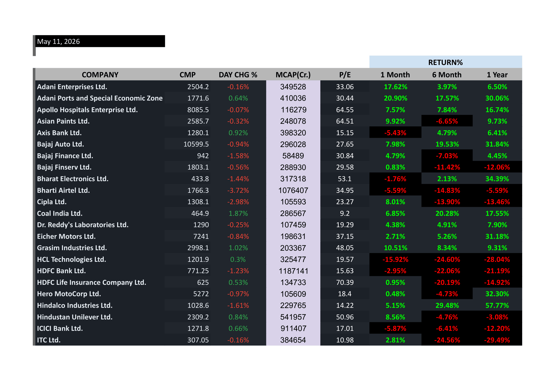Select Adani Enterprises Ltd. company name
Viewport: 555px width, 392px height.
[x=72, y=87]
